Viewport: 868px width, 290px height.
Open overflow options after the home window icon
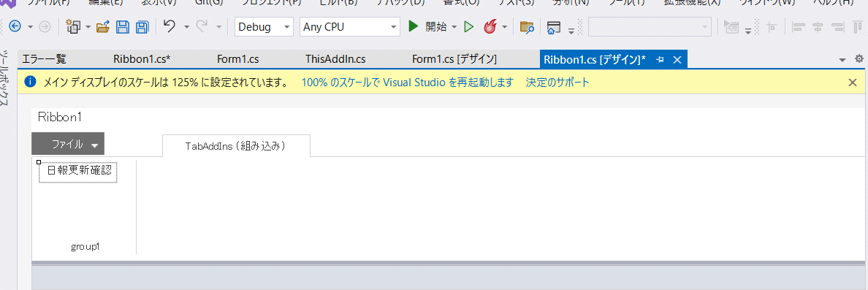tap(572, 31)
